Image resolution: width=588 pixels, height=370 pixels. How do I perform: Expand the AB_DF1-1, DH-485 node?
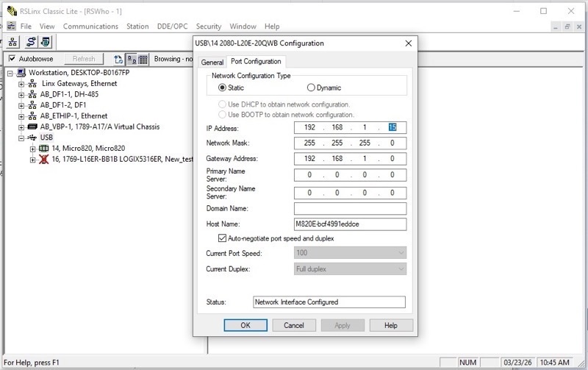(21, 95)
